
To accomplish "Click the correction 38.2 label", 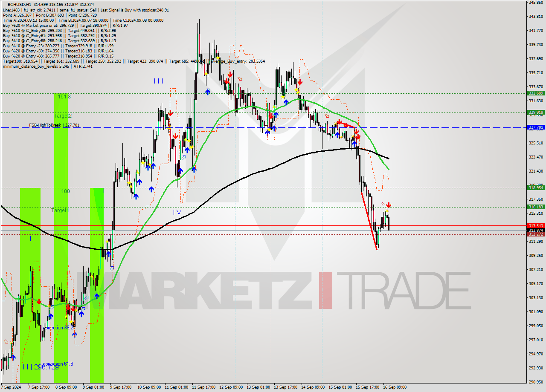I will [x=58, y=328].
